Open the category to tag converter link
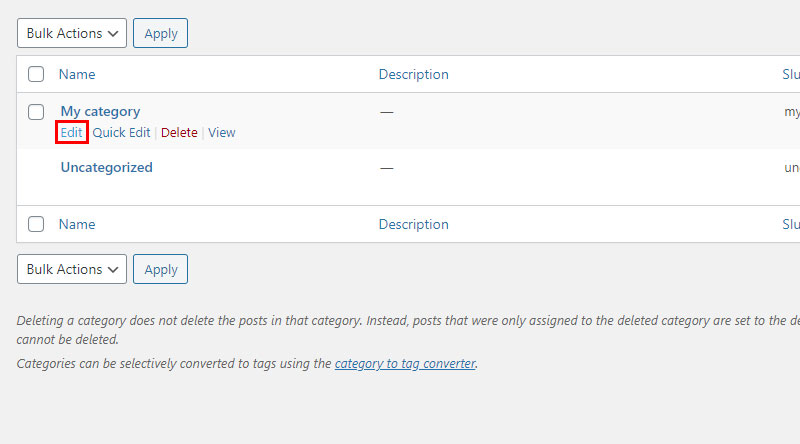 [405, 363]
